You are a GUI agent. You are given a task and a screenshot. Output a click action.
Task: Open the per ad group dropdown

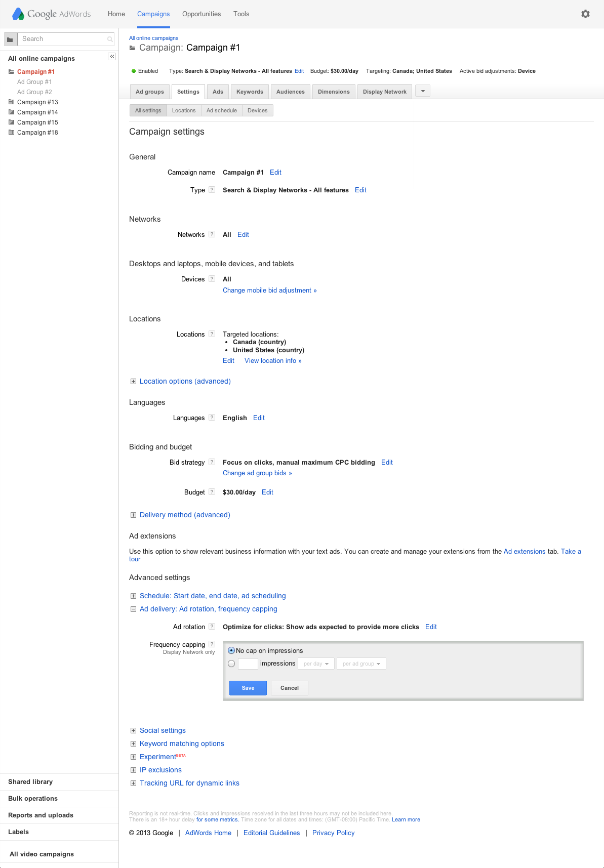click(x=361, y=664)
